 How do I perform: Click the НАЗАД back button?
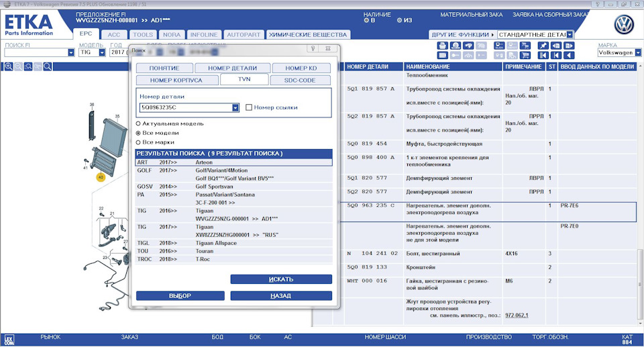coord(281,295)
